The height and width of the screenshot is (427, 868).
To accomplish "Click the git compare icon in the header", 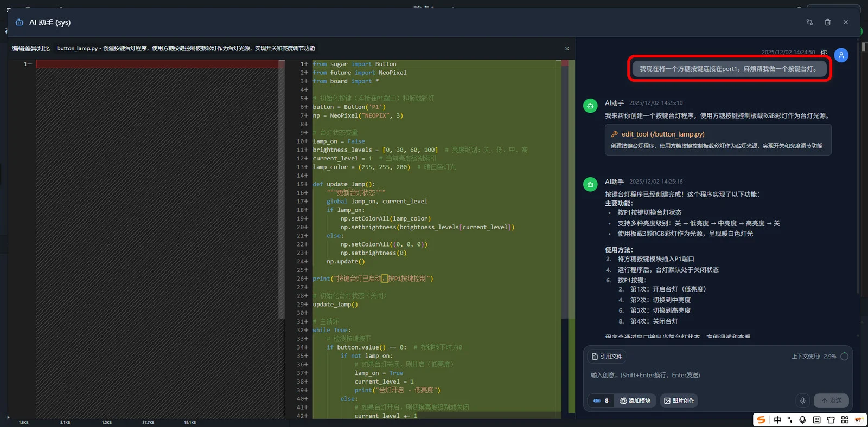I will [809, 22].
